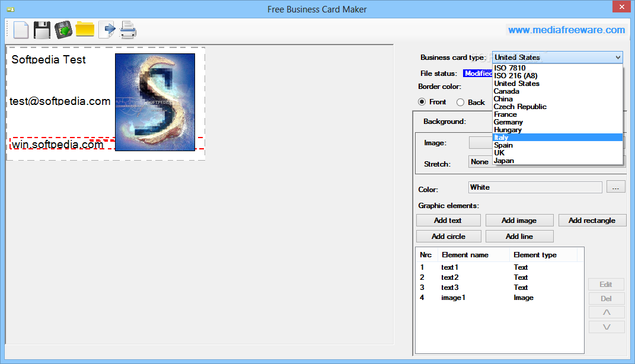
Task: Choose ISO 216 (A8) card type
Action: point(558,76)
